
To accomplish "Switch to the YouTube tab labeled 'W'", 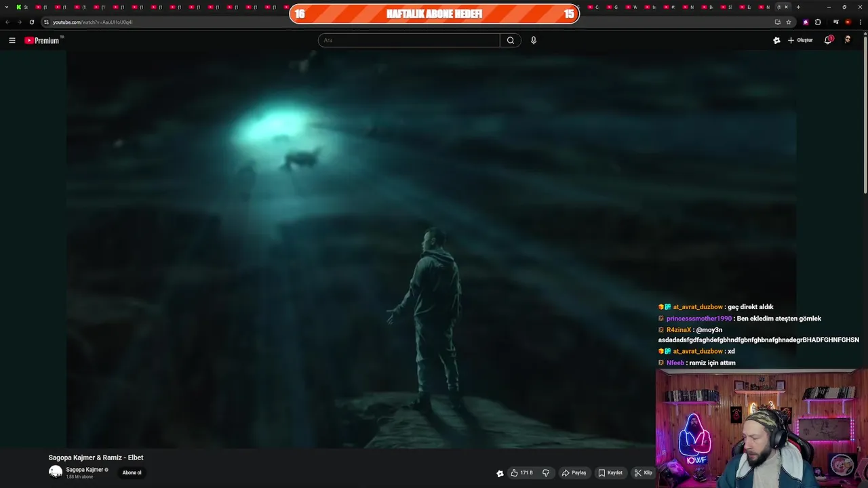I will point(631,7).
